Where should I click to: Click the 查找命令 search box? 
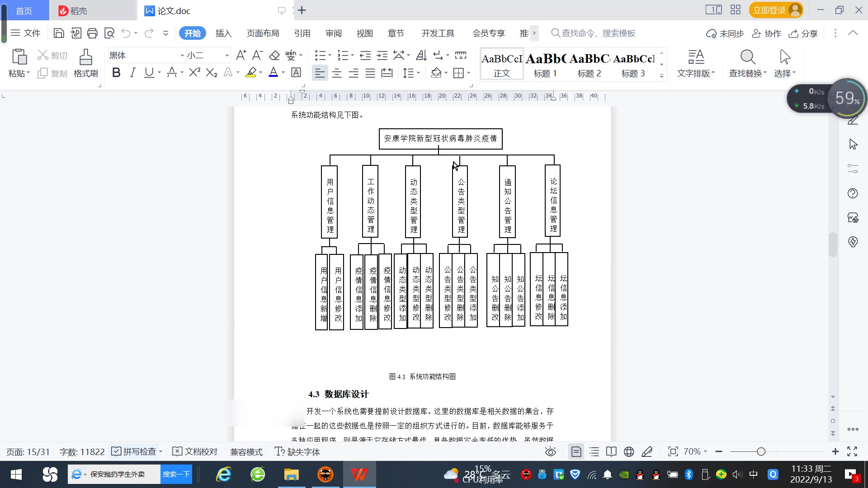coord(598,33)
